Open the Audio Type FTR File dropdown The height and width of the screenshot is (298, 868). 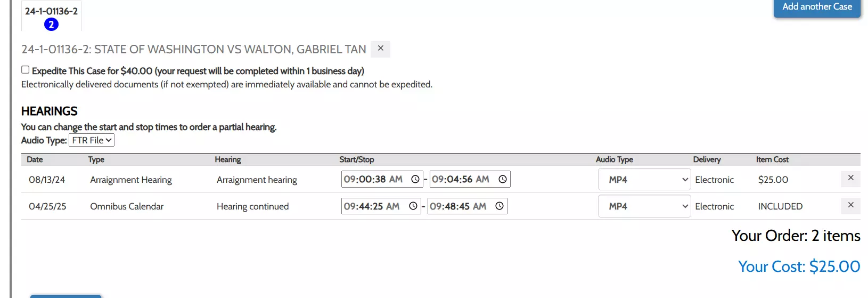(92, 140)
